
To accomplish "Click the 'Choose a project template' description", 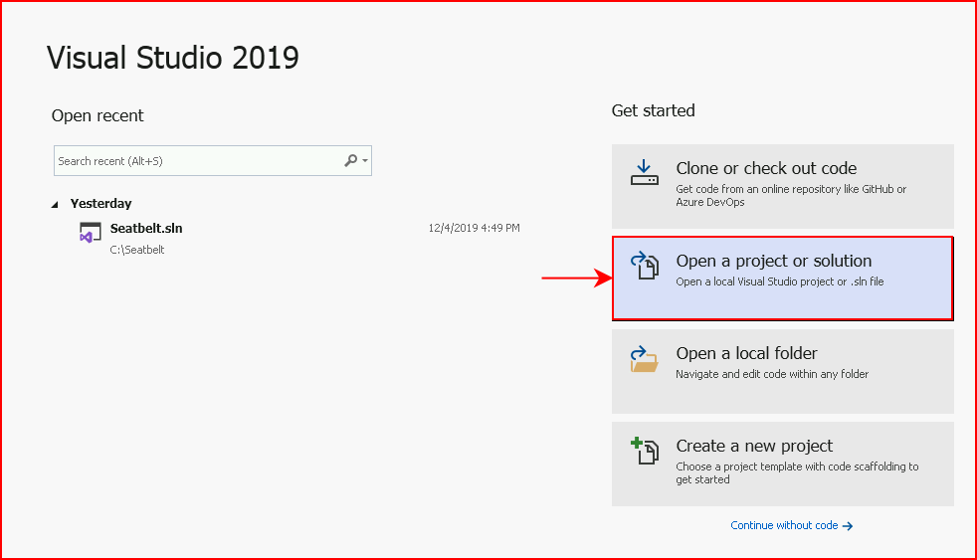I will (797, 472).
